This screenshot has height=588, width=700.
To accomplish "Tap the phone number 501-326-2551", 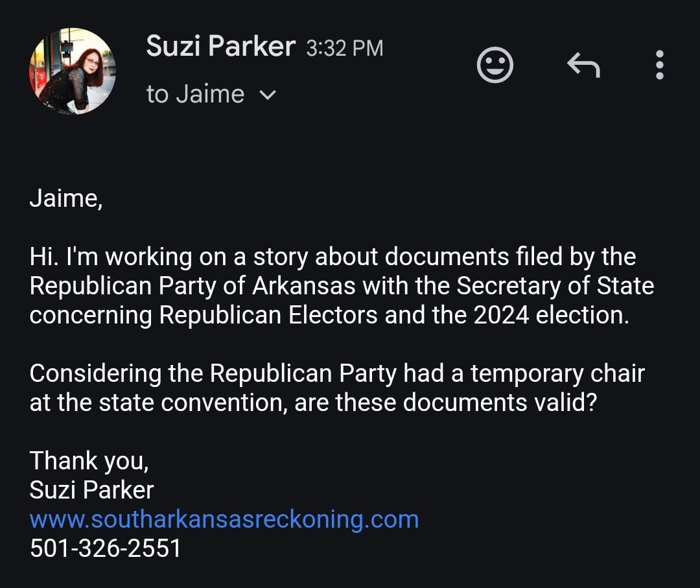I will pyautogui.click(x=106, y=548).
